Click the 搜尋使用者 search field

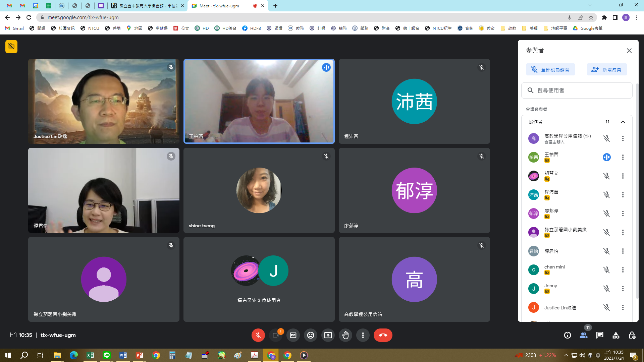577,90
